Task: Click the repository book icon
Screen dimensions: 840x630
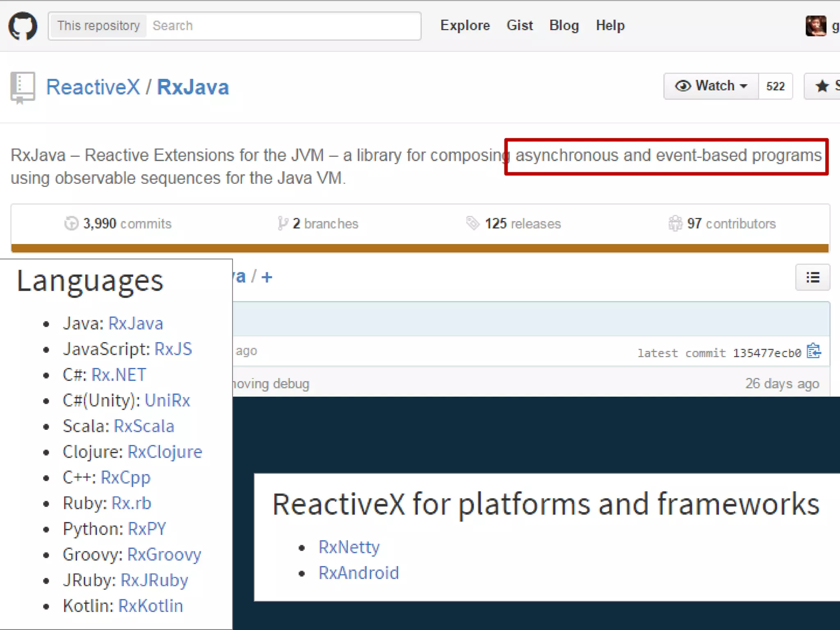Action: (x=23, y=87)
